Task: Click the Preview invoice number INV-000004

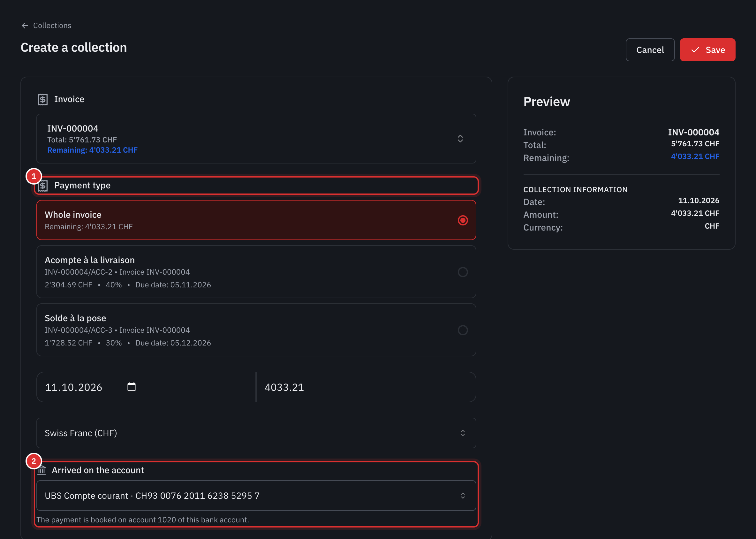Action: click(693, 132)
